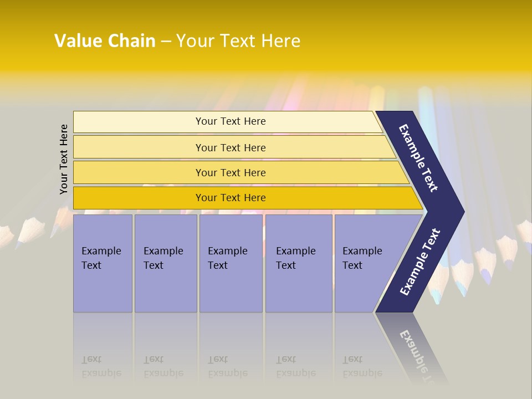The height and width of the screenshot is (399, 532).
Task: Click the second yellow bar from the top
Action: click(x=231, y=147)
